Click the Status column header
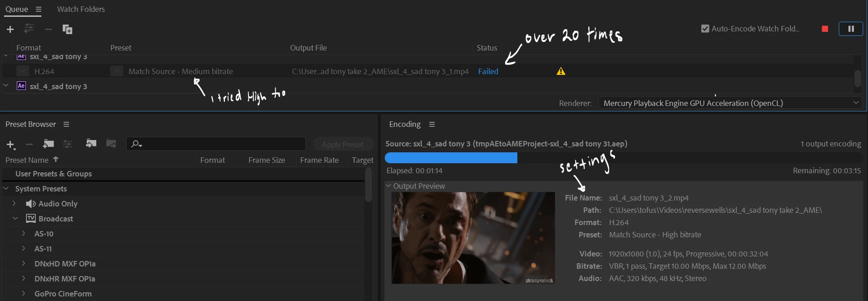 pyautogui.click(x=486, y=48)
